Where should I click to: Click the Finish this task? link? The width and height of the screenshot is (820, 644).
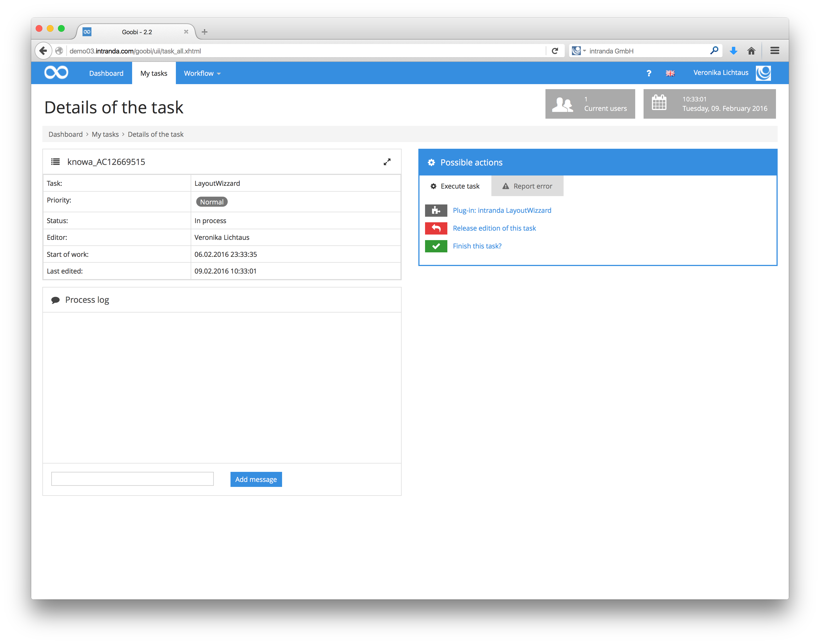click(x=477, y=246)
